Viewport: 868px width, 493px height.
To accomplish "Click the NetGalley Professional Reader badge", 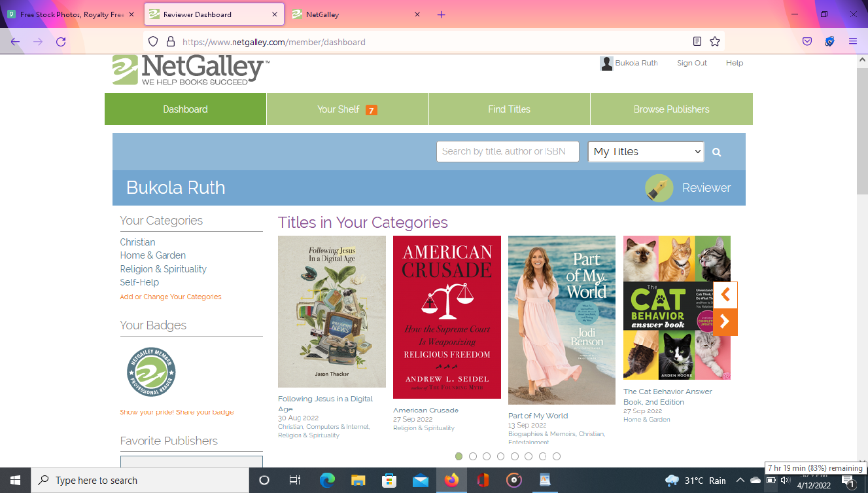I will pos(151,372).
